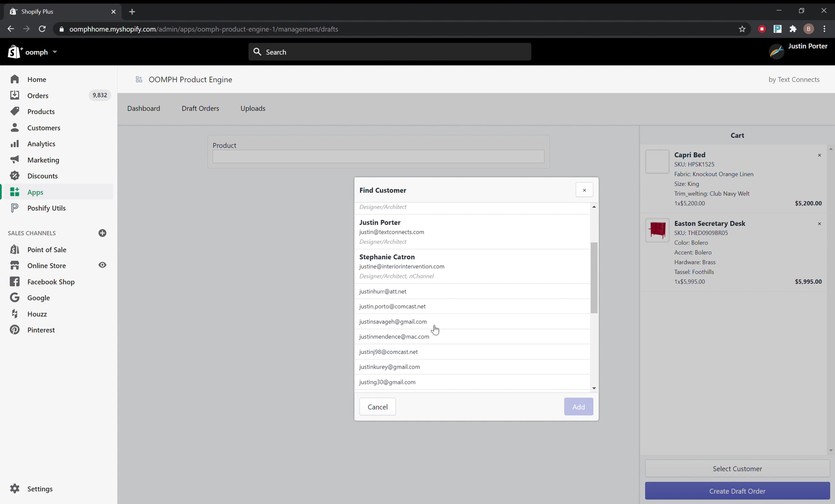Click the customer list scrollbar thumb
835x504 pixels.
pos(594,277)
